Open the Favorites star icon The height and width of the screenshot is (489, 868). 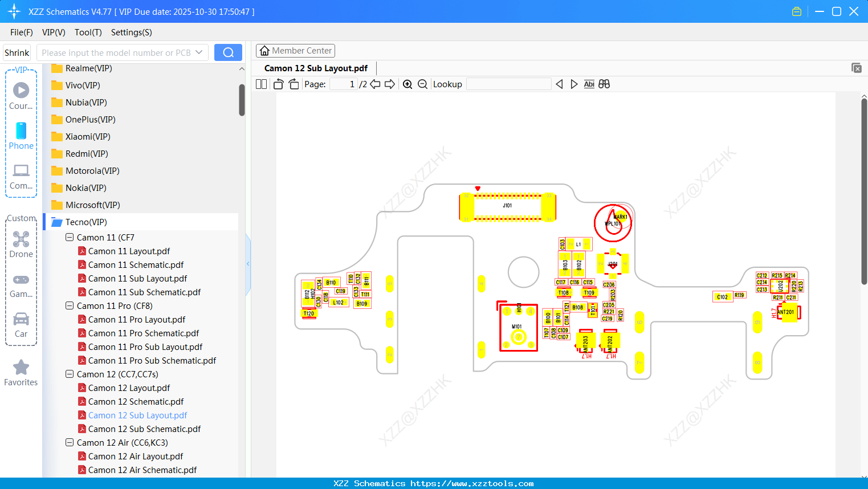click(21, 373)
